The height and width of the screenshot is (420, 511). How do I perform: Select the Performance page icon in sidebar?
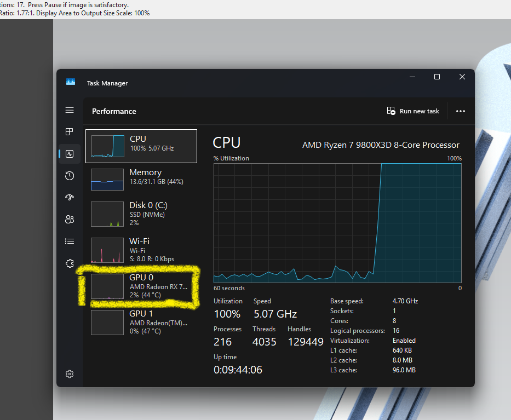70,154
